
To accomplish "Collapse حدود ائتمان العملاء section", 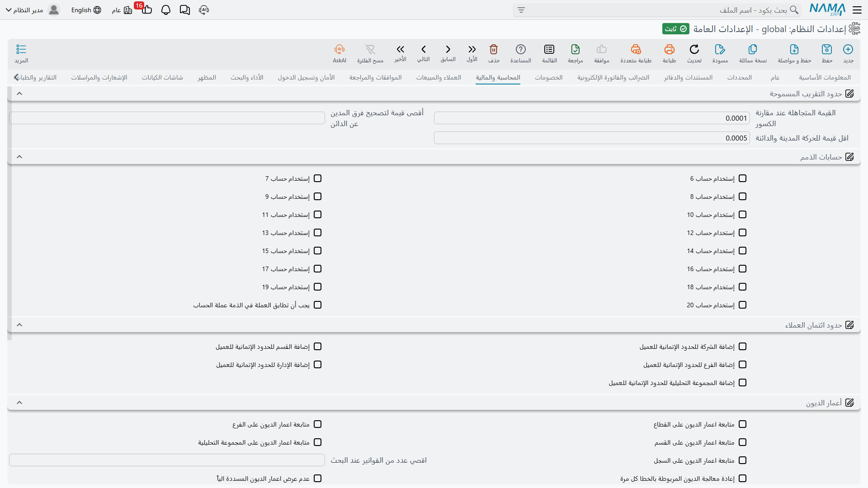I will tap(19, 325).
